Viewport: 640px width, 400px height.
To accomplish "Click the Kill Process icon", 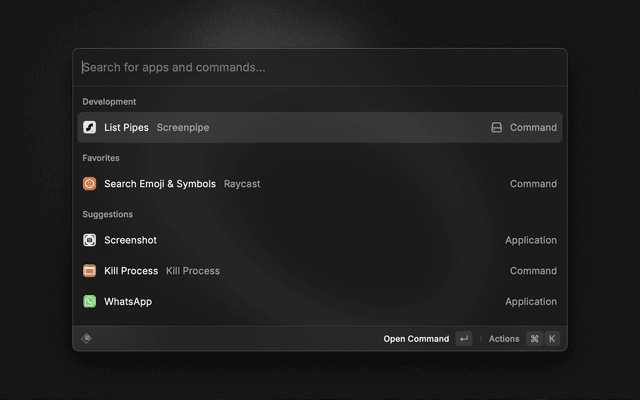I will tap(89, 271).
